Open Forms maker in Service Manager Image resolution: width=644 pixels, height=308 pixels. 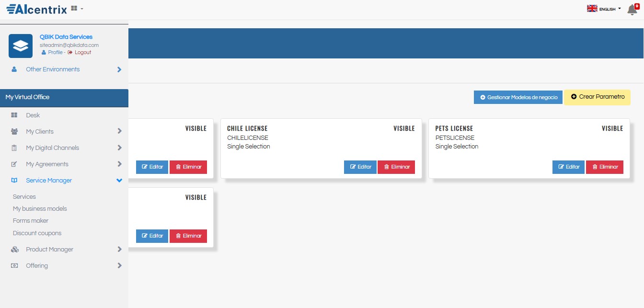[x=31, y=221]
